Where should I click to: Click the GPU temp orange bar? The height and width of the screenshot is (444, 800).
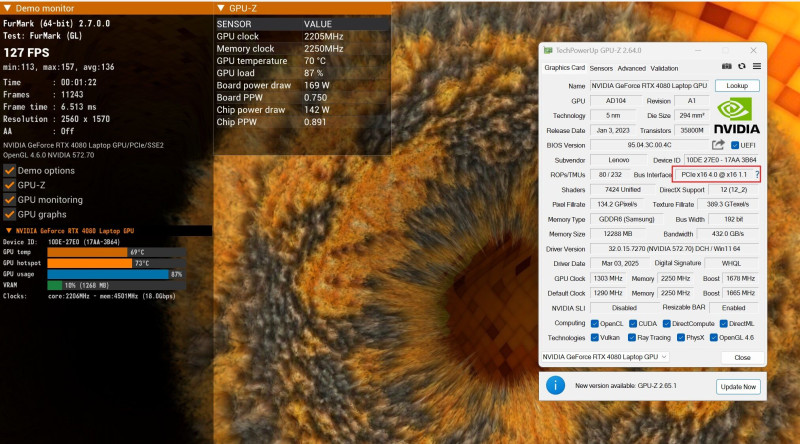point(87,252)
